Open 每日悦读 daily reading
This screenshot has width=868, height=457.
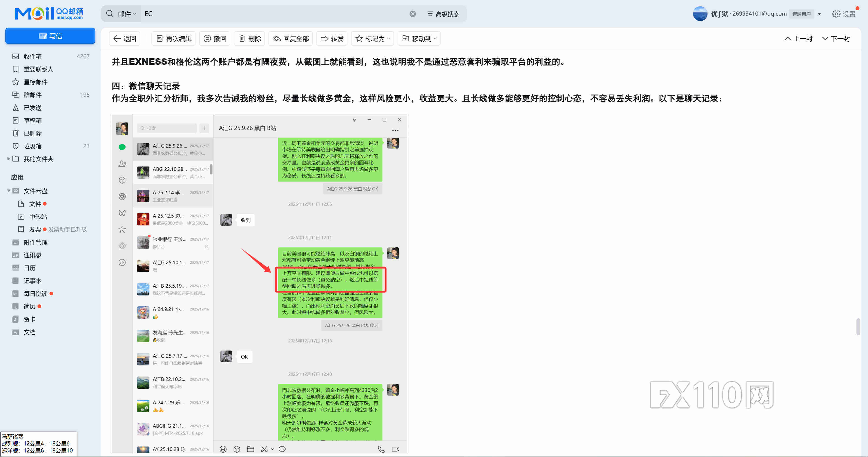(x=35, y=294)
